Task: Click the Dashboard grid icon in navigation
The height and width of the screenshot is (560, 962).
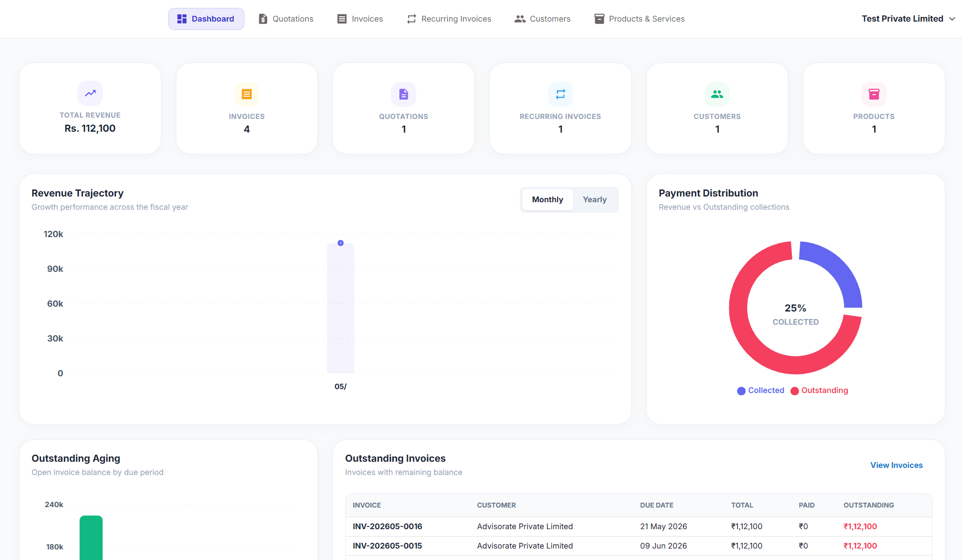Action: point(182,19)
